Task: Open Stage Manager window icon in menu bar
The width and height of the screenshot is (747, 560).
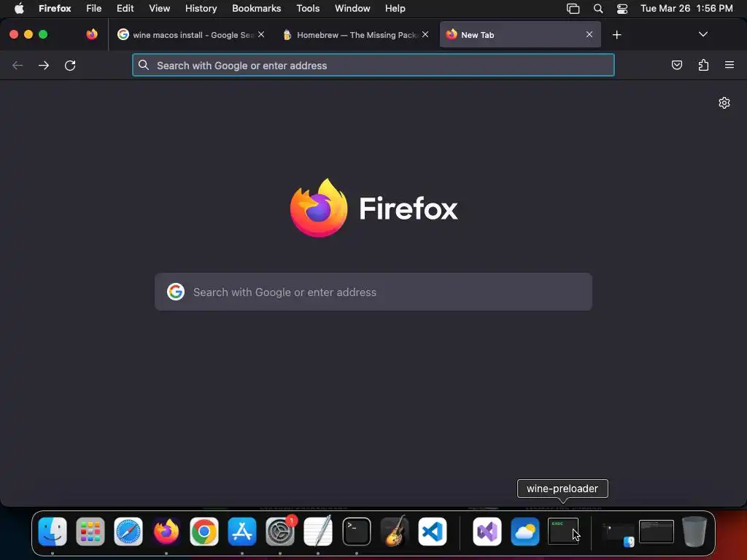Action: point(573,8)
